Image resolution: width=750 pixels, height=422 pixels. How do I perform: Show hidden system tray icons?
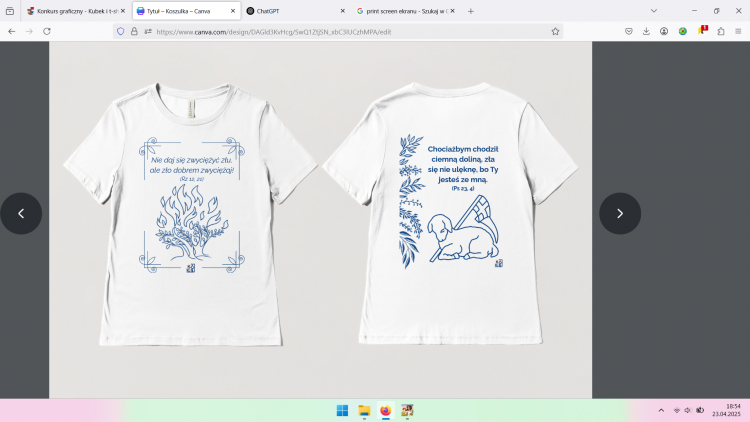[x=660, y=411]
